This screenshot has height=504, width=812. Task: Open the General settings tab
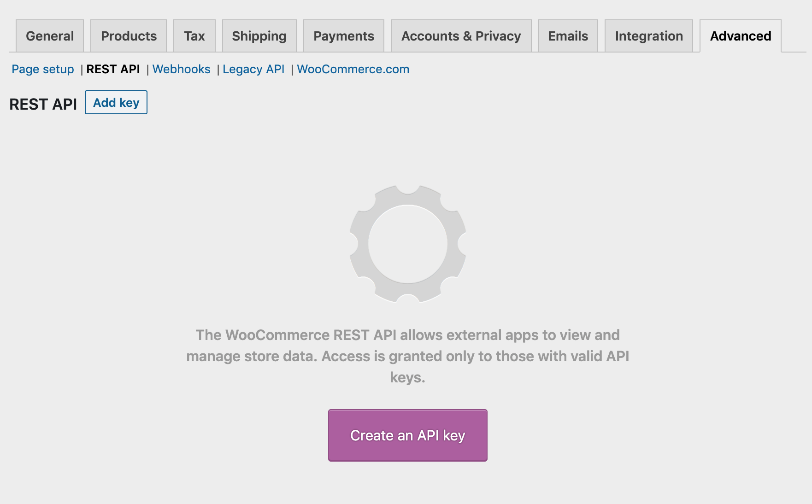pos(50,36)
